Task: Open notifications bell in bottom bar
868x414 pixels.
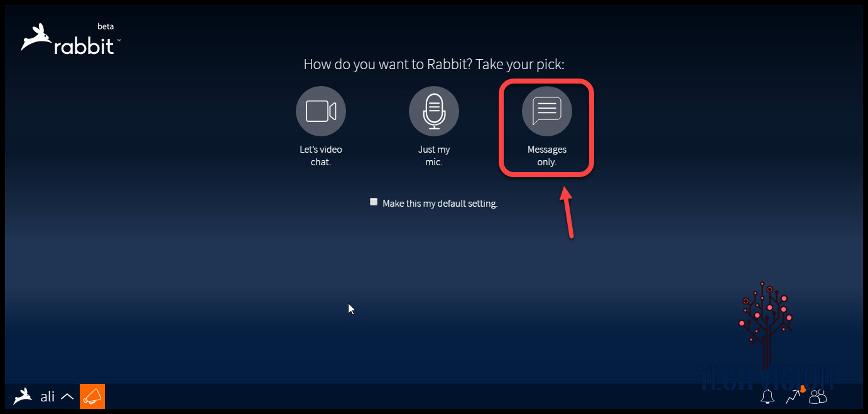Action: pyautogui.click(x=767, y=396)
